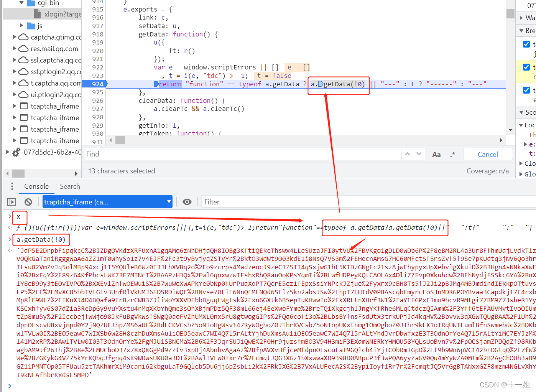Click the cloud icon of t.captcha.qq.com
The image size is (536, 392).
pos(24,83)
